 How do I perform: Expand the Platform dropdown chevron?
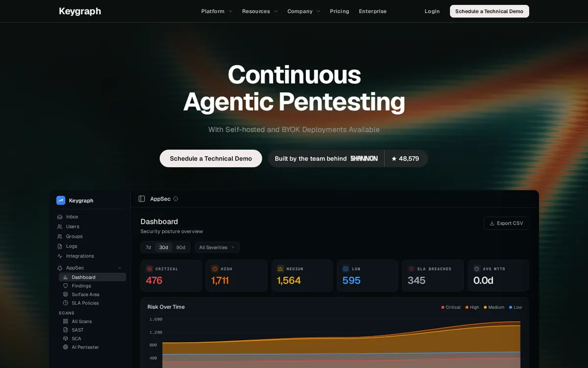point(230,11)
